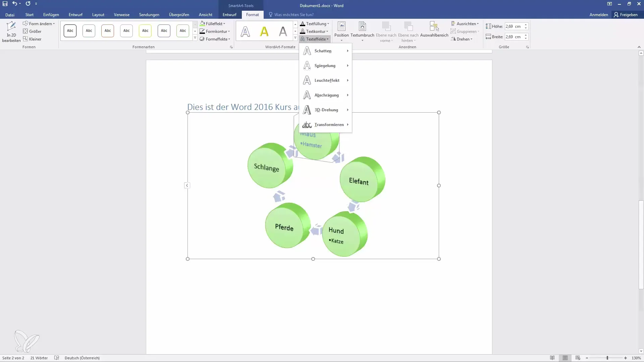The height and width of the screenshot is (362, 644).
Task: Click the Format ribbon tab
Action: click(253, 15)
